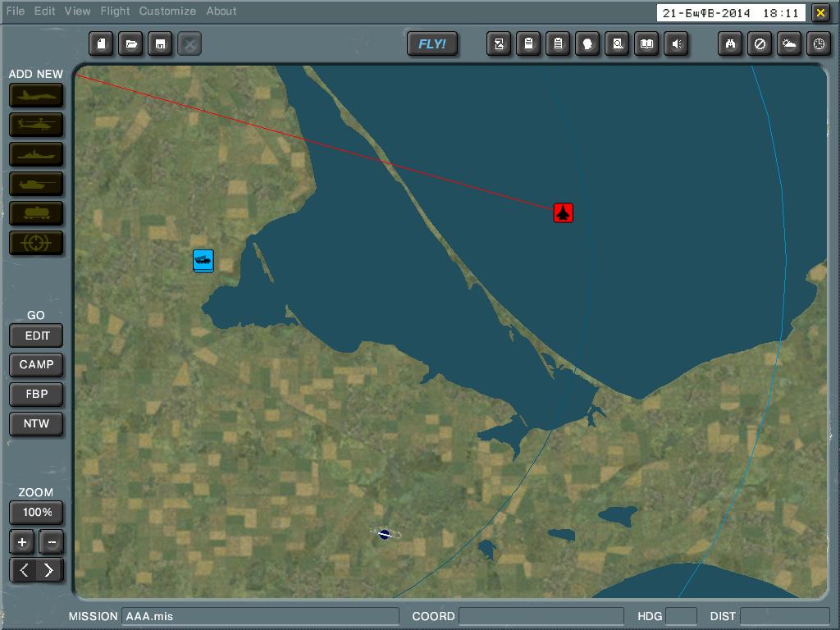Image resolution: width=840 pixels, height=630 pixels.
Task: Open the View menu
Action: point(78,11)
